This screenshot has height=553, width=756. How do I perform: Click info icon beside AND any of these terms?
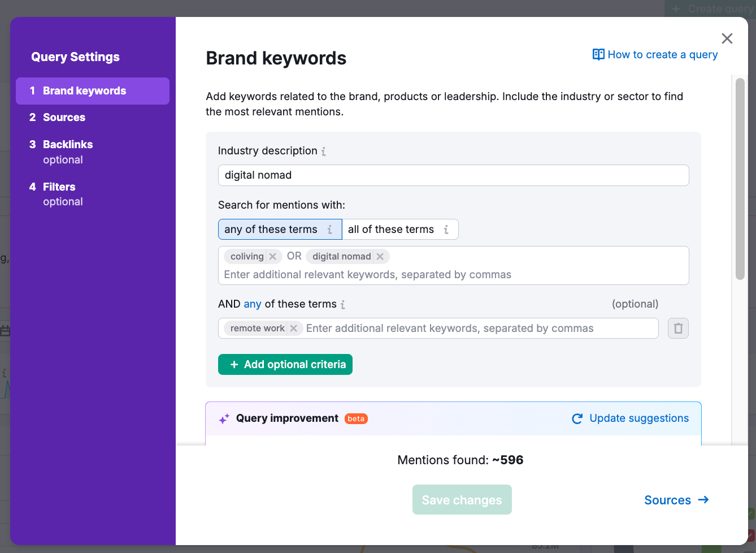343,305
